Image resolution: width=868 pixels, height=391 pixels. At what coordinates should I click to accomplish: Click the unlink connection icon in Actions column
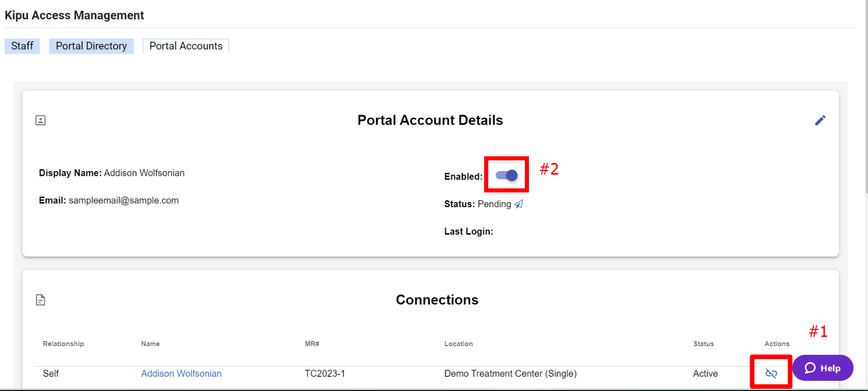[771, 374]
